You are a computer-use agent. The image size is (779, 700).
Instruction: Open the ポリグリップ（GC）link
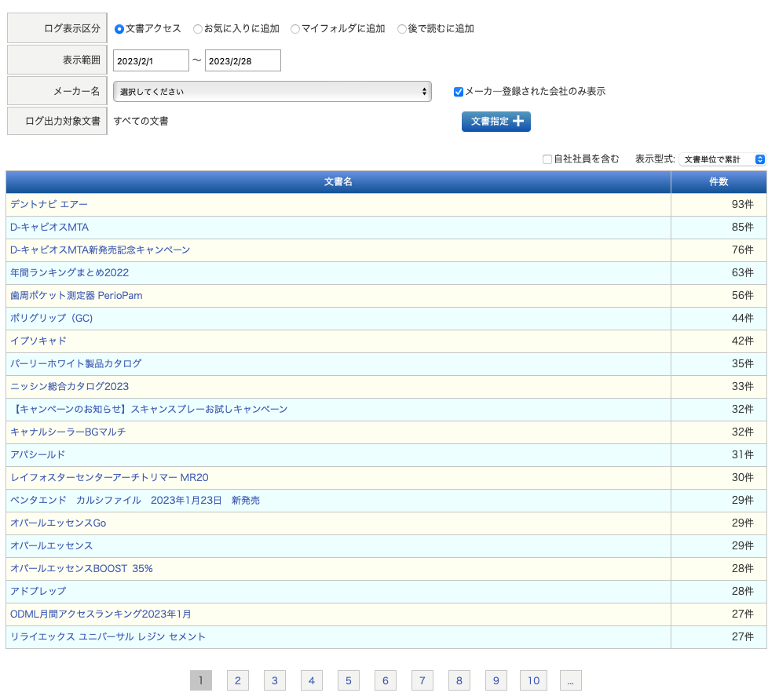point(52,319)
